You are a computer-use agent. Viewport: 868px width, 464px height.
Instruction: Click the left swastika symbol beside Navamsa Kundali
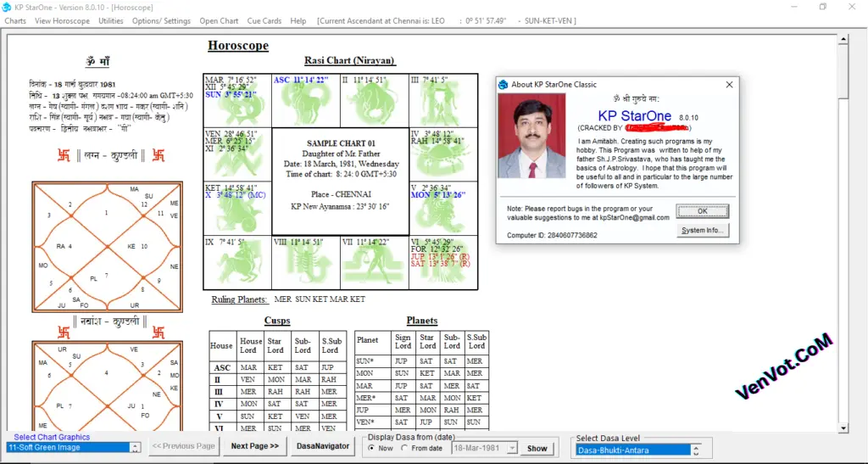64,333
